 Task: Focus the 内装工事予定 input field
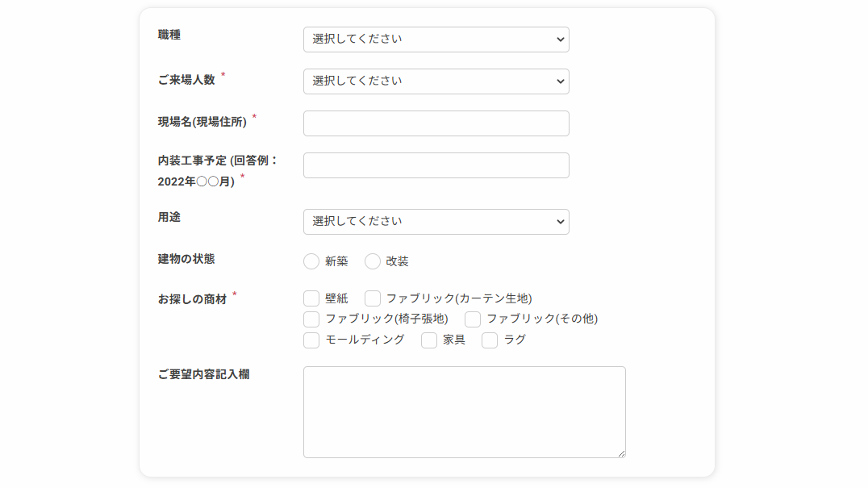click(x=436, y=165)
